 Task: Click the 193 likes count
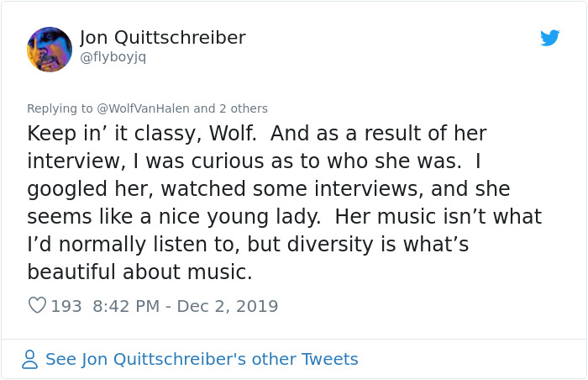(66, 306)
